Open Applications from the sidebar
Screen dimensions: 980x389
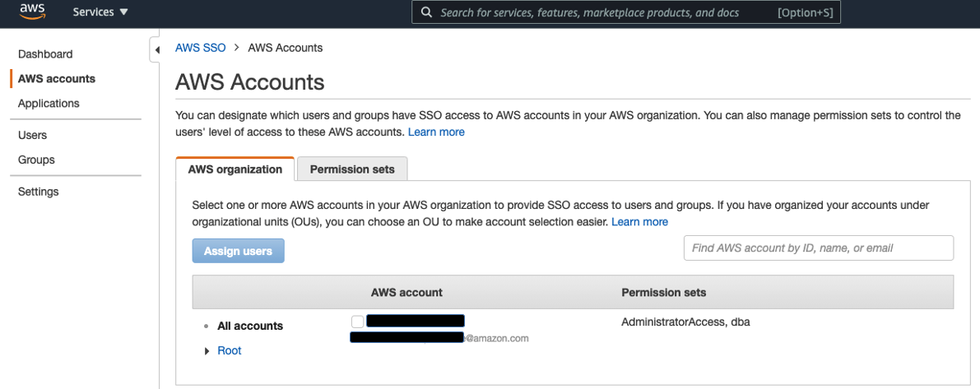(49, 104)
